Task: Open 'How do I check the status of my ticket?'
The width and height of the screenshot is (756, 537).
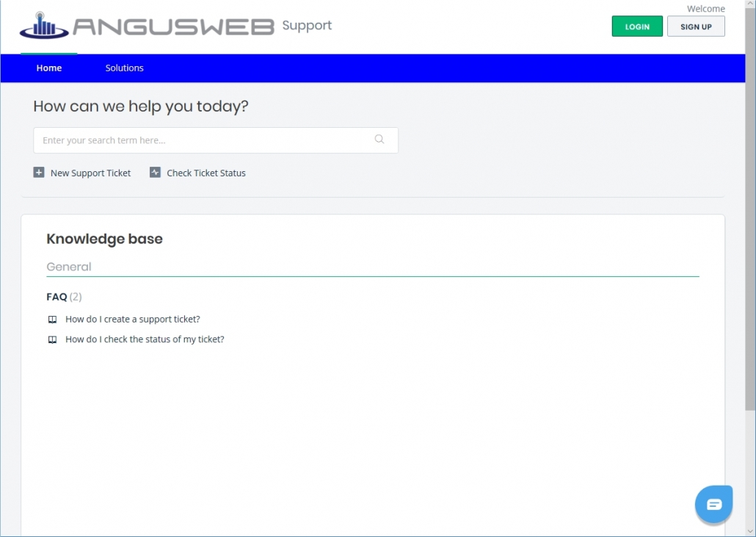Action: 145,339
